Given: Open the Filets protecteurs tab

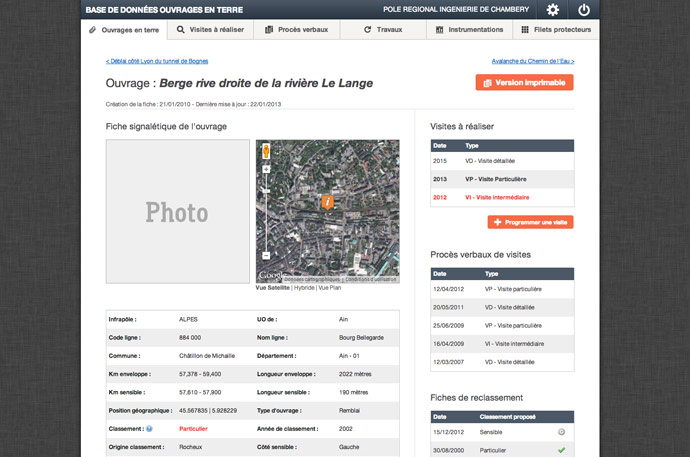Looking at the screenshot, I should [554, 30].
